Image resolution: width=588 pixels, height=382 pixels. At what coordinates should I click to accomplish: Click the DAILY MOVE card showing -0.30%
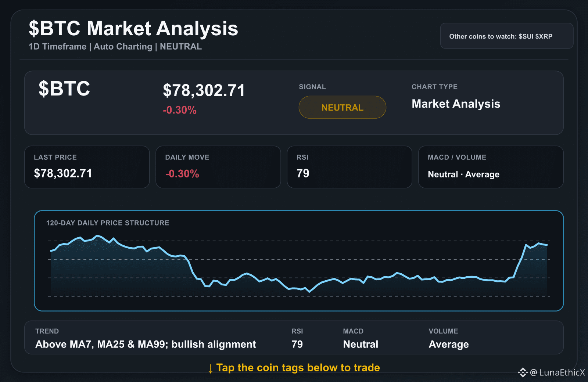(x=218, y=167)
